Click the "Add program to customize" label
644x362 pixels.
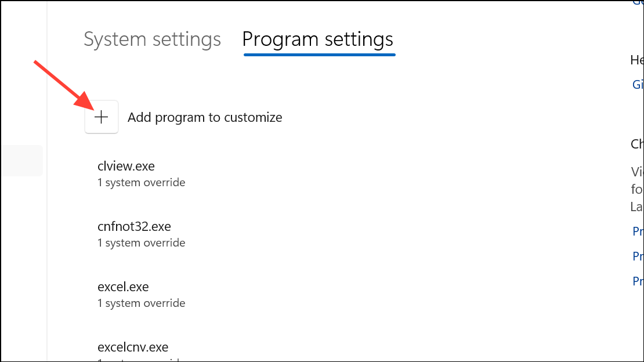click(205, 117)
